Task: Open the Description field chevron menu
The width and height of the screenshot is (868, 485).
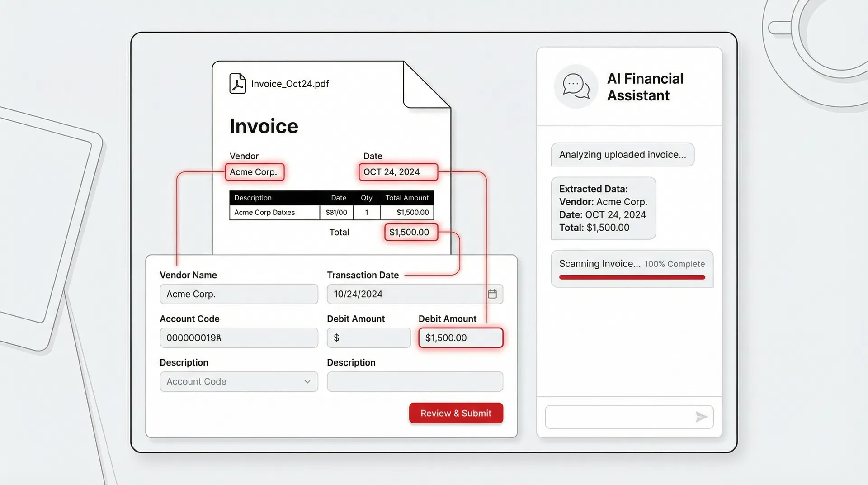Action: [307, 381]
